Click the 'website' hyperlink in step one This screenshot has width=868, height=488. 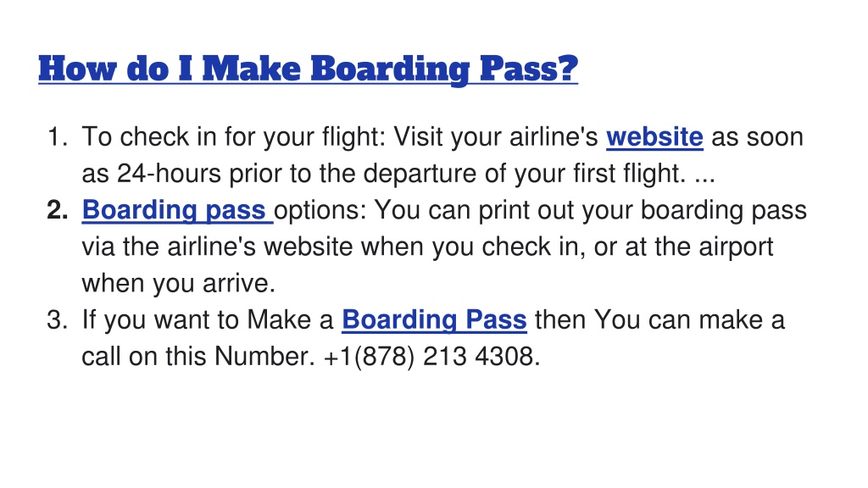coord(655,136)
